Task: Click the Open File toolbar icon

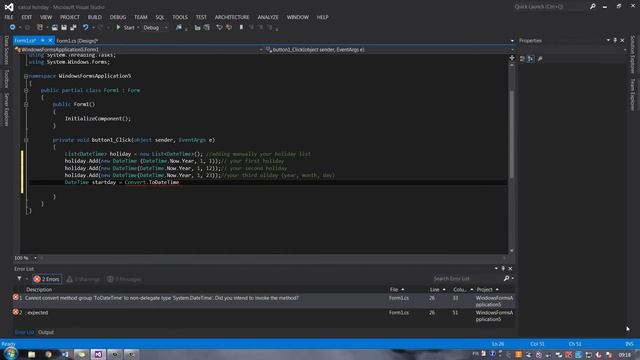Action: pos(54,27)
